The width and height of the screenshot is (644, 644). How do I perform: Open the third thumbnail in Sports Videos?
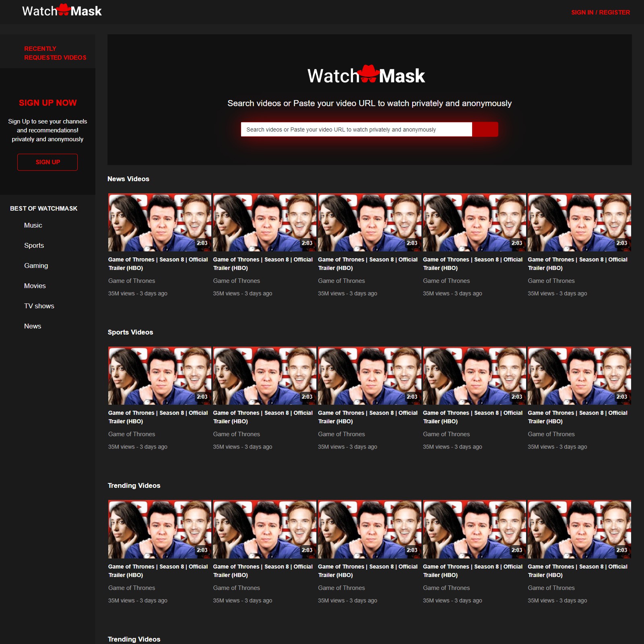tap(369, 376)
